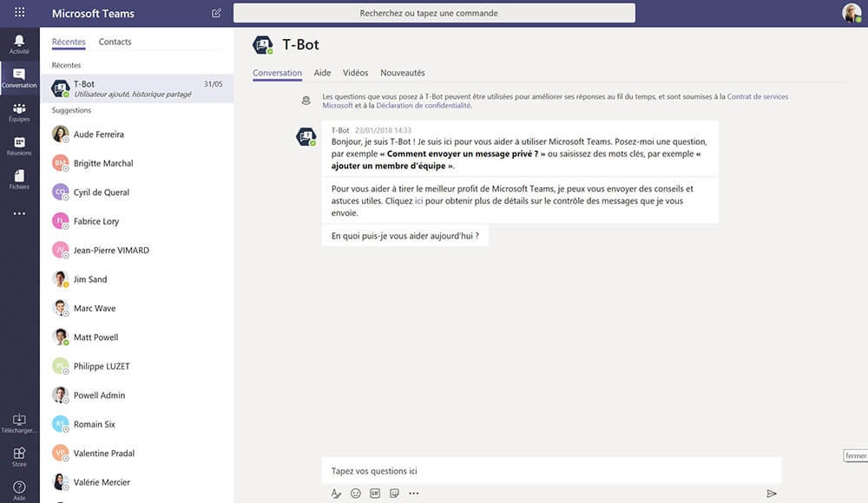Open the Activité panel in the sidebar

(19, 43)
